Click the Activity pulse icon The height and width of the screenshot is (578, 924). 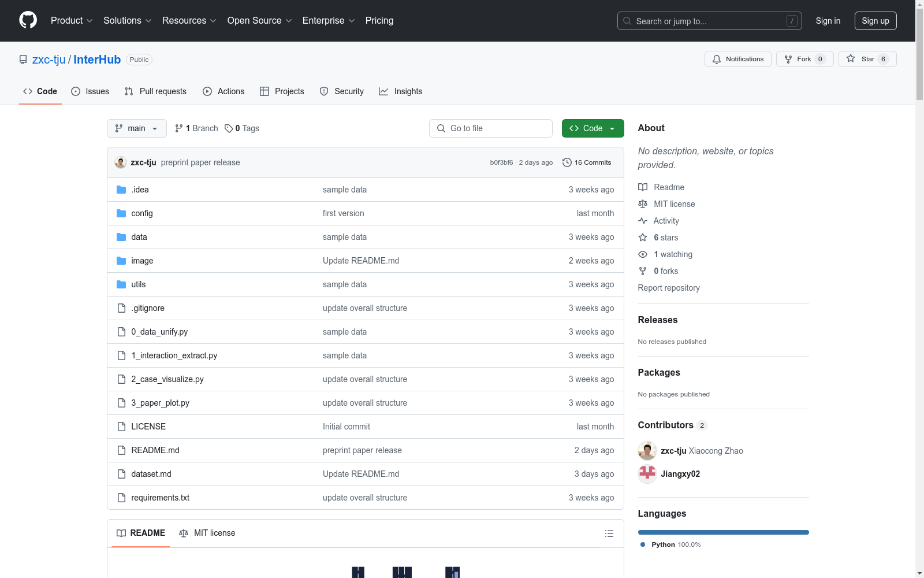pos(643,221)
